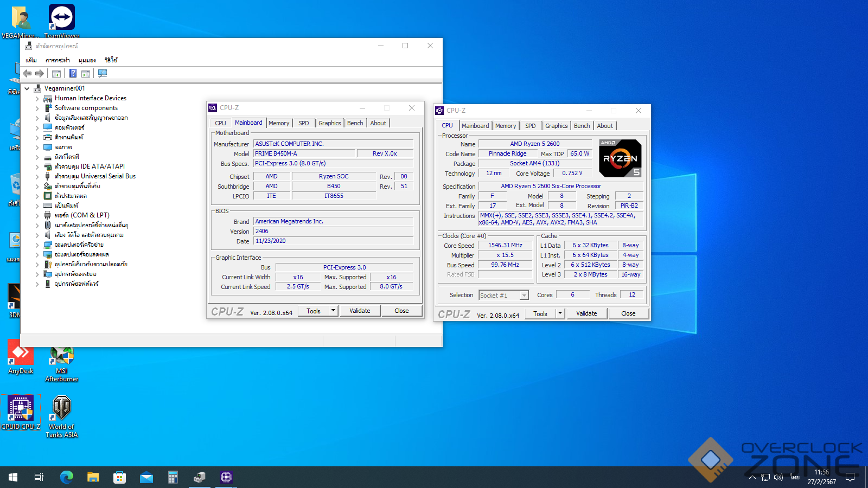
Task: Switch to the Memory tab in the CPU window
Action: pos(506,126)
